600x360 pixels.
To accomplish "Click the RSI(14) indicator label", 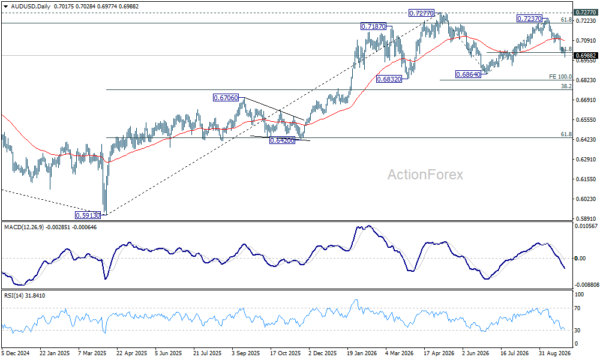I will [13, 296].
